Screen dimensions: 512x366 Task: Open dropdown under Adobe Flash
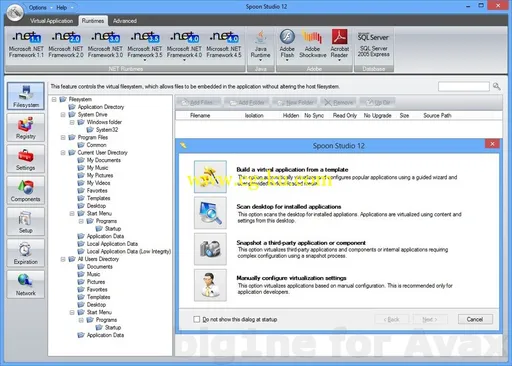(287, 60)
